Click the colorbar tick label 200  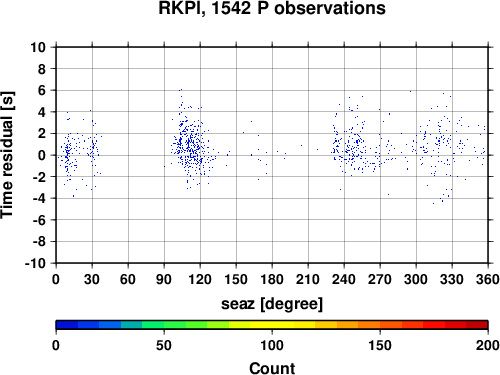tap(488, 345)
